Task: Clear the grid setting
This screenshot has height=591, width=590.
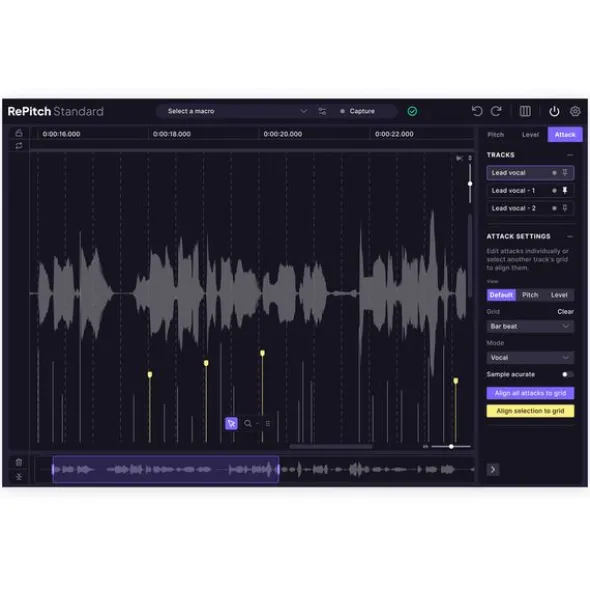Action: point(565,312)
